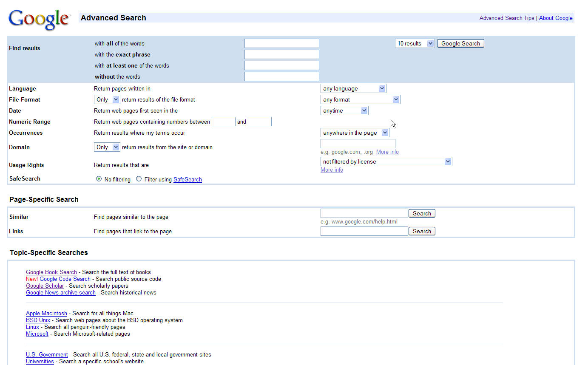This screenshot has width=588, height=365.
Task: Click the 'Page-Specific Search' heading
Action: click(x=44, y=199)
